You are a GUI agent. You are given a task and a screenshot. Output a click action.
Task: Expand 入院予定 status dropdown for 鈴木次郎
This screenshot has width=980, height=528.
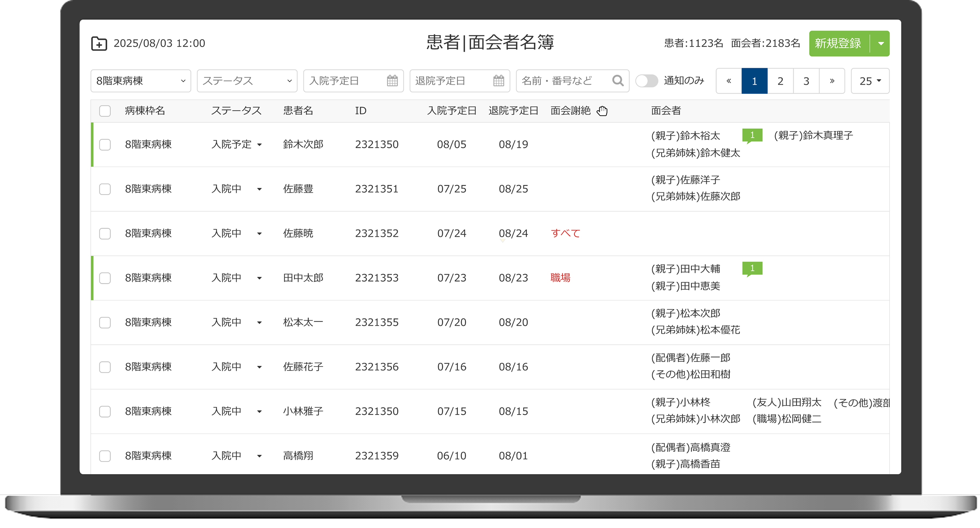[259, 145]
